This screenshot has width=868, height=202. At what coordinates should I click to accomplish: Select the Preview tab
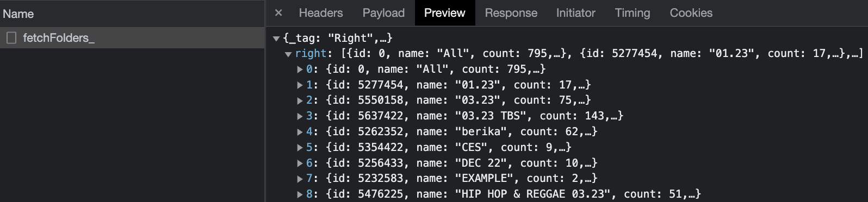pos(445,12)
